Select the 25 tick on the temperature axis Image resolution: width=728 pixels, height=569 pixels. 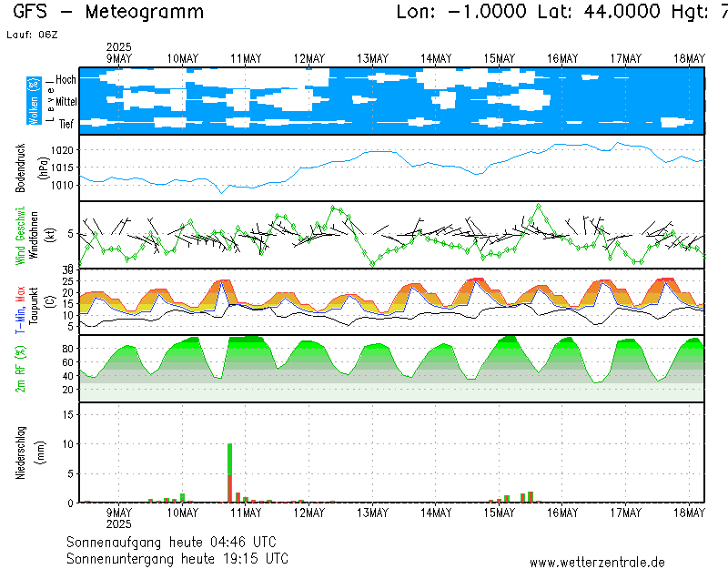pos(67,281)
